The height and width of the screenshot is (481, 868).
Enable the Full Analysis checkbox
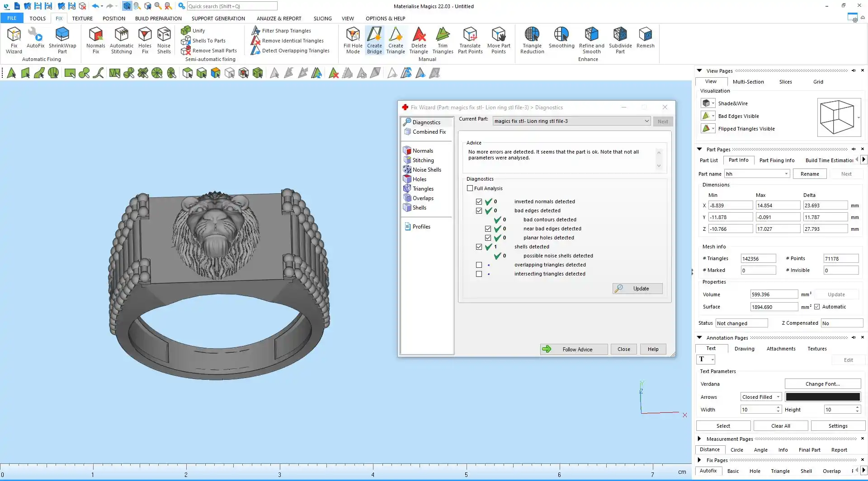(x=470, y=188)
